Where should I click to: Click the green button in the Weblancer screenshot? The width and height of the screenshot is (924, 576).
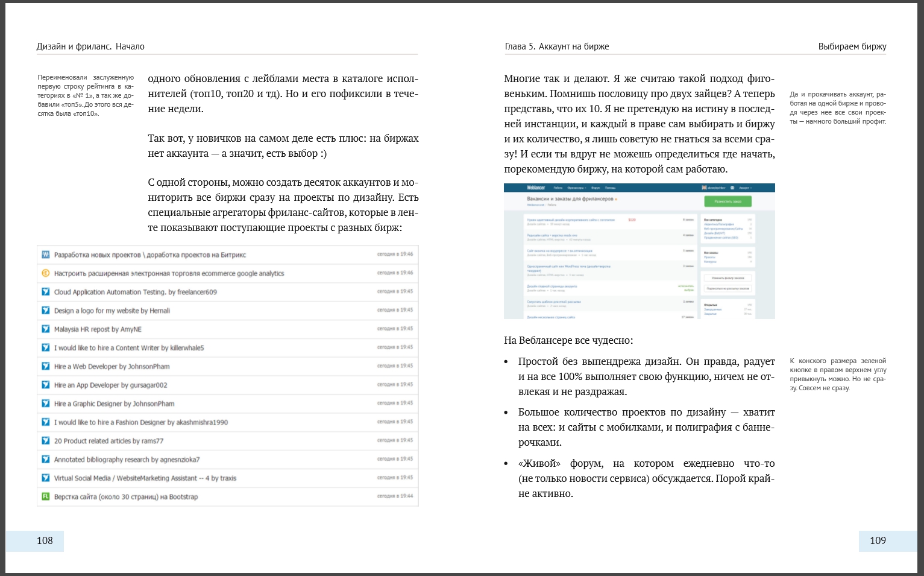click(728, 201)
